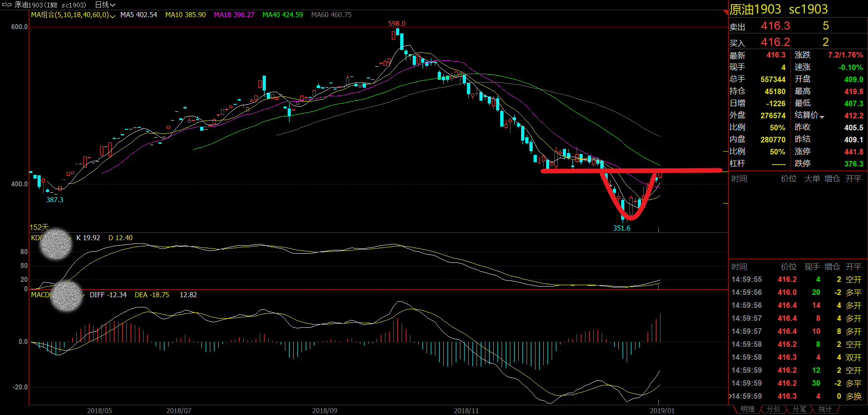The height and width of the screenshot is (415, 868).
Task: Click the 速涨 value -0.10%
Action: click(850, 67)
